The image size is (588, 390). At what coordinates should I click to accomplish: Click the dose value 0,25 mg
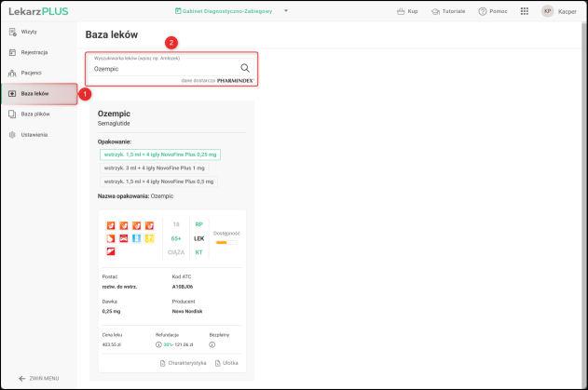point(111,311)
